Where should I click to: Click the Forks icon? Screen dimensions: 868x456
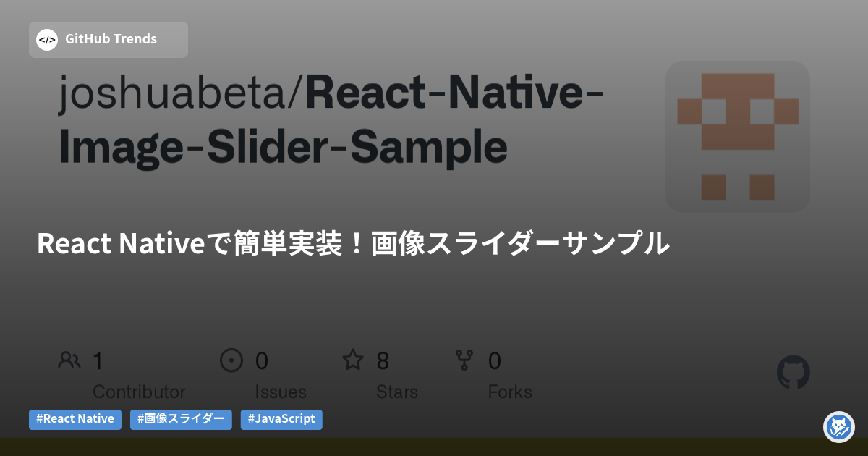(x=463, y=360)
